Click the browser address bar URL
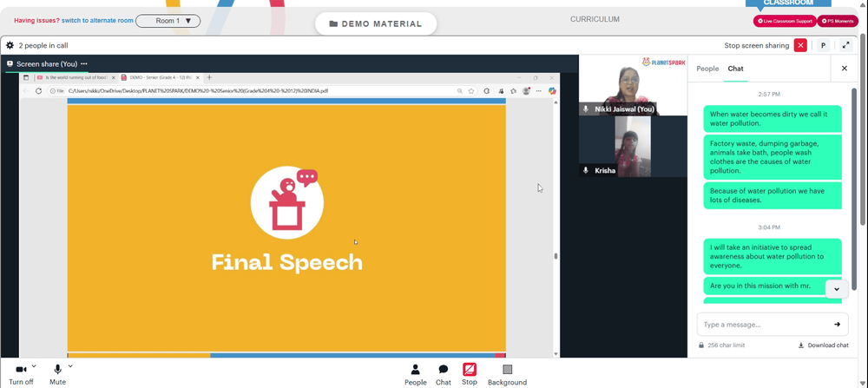Viewport: 868px width, 388px height. [198, 91]
